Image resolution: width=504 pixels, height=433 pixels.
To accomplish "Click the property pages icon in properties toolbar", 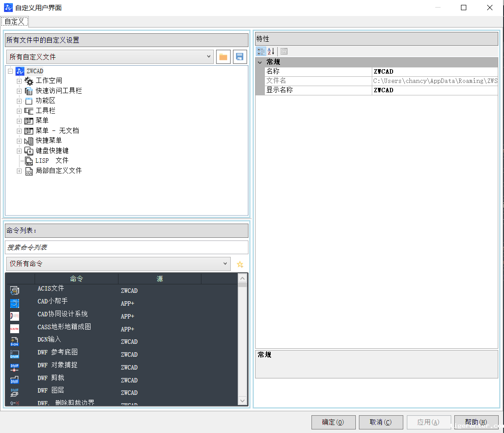I will click(x=284, y=51).
